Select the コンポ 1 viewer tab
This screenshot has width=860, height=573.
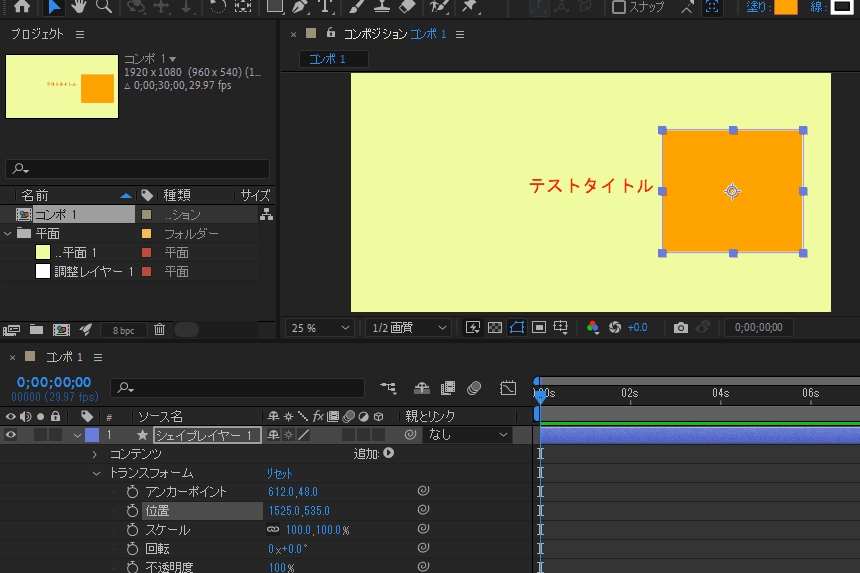(x=333, y=59)
